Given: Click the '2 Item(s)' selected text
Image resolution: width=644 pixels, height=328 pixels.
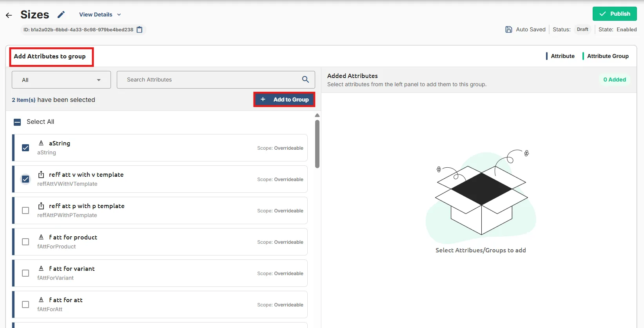Looking at the screenshot, I should [x=24, y=100].
